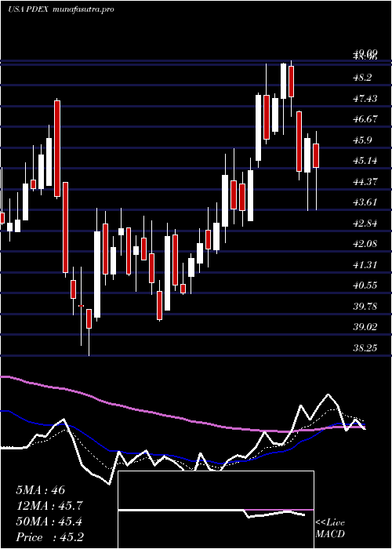Click the 39.78 price axis label
This screenshot has height=549, width=392.
(365, 307)
